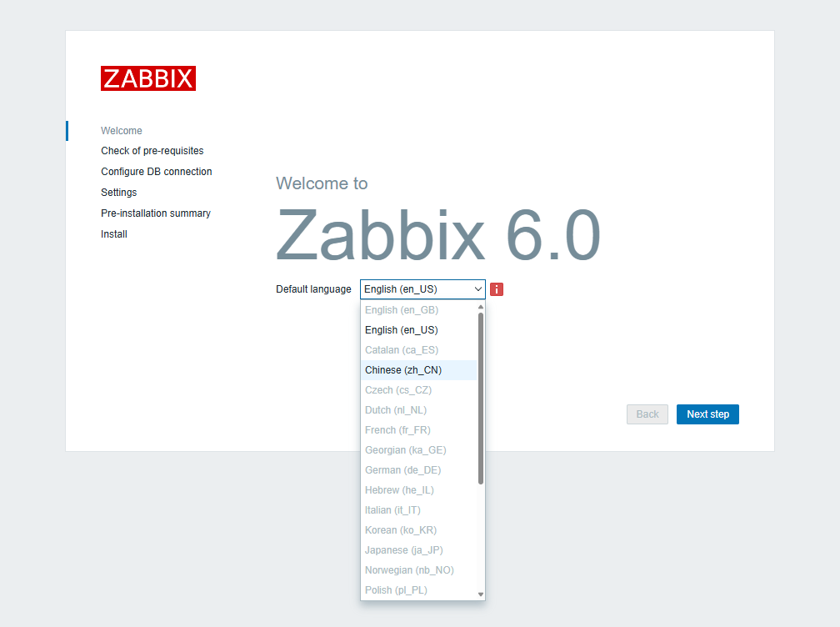The width and height of the screenshot is (840, 627).
Task: Click the ZABBIX logo
Action: (x=147, y=78)
